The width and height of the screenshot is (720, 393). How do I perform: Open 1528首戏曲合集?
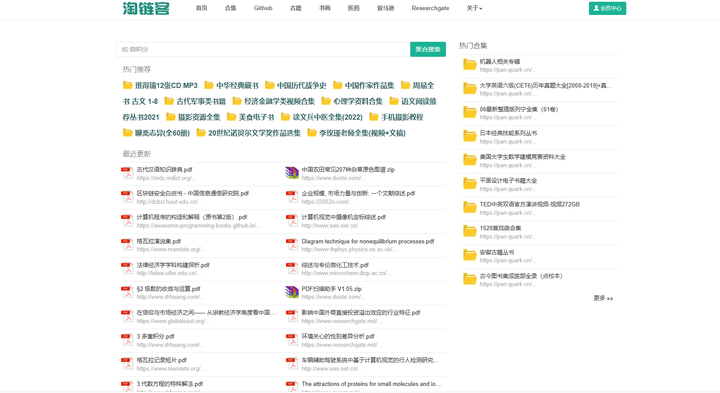coord(500,228)
